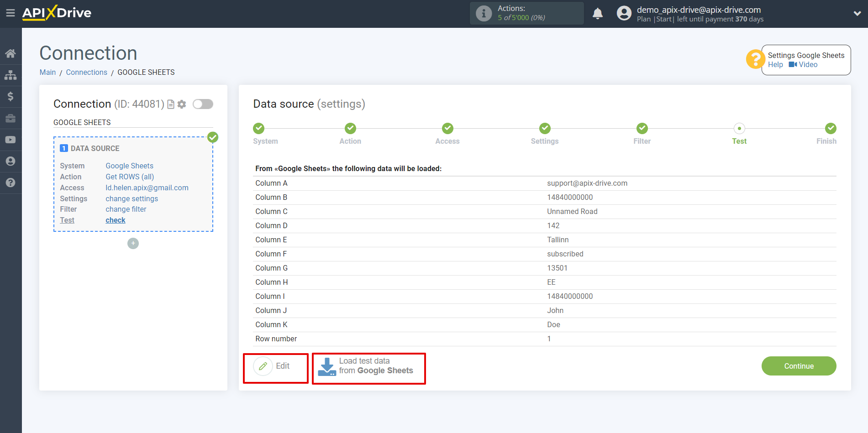Screen dimensions: 868x433
Task: Click the Actions counter panel
Action: point(526,13)
